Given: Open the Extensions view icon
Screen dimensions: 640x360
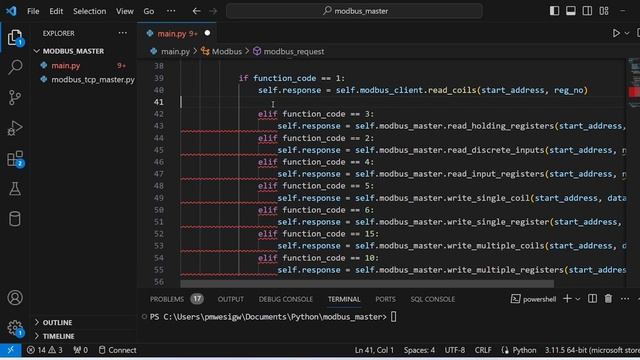Looking at the screenshot, I should pos(16,159).
